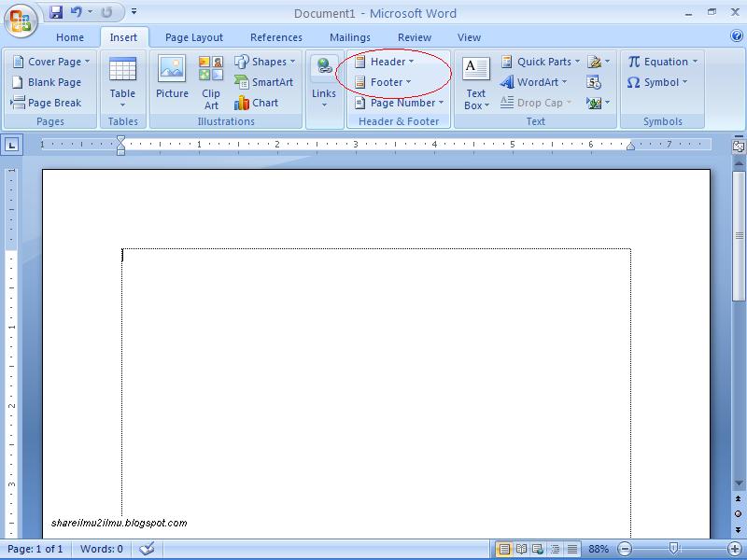Insert a Blank Page

click(x=47, y=82)
